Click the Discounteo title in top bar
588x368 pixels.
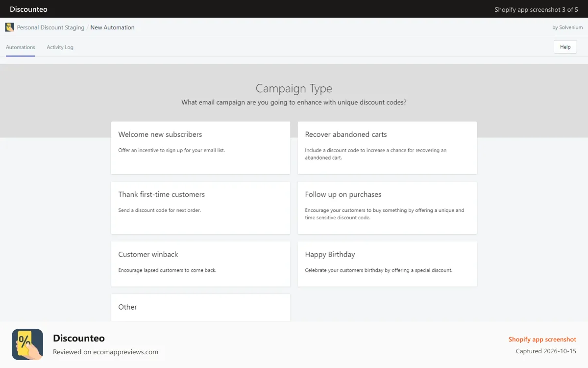point(28,9)
